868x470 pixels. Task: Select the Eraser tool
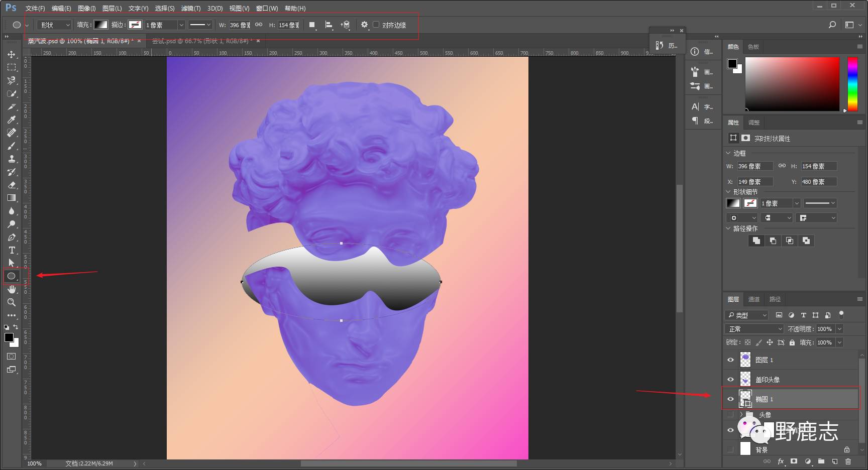[11, 185]
